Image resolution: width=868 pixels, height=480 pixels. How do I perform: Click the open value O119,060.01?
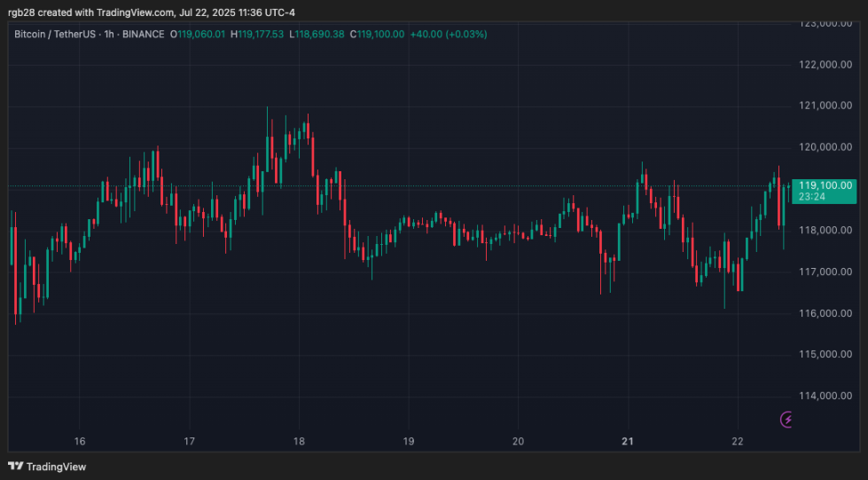click(201, 34)
